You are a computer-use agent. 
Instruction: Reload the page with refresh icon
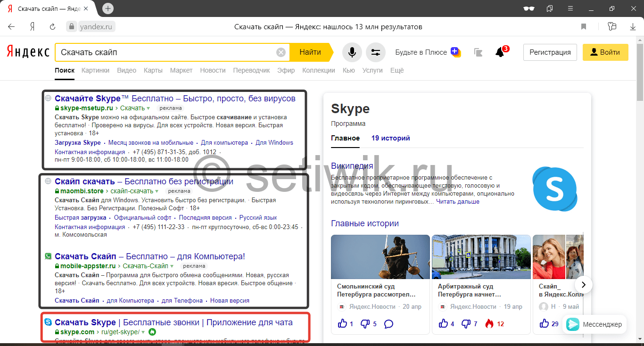[52, 27]
